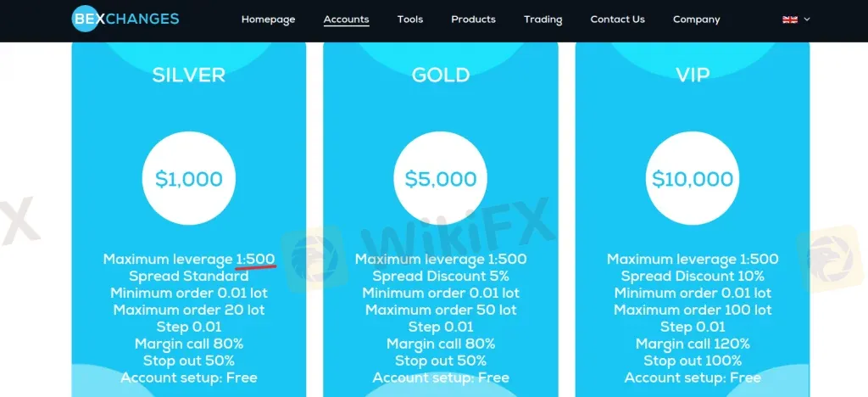Click Spread Discount 5% in Gold card
Viewport: 868px width, 397px height.
click(x=441, y=277)
